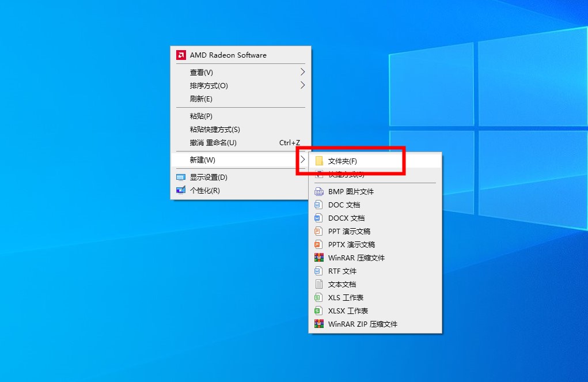The height and width of the screenshot is (382, 588).
Task: Expand the 新建 submenu arrow
Action: point(302,160)
